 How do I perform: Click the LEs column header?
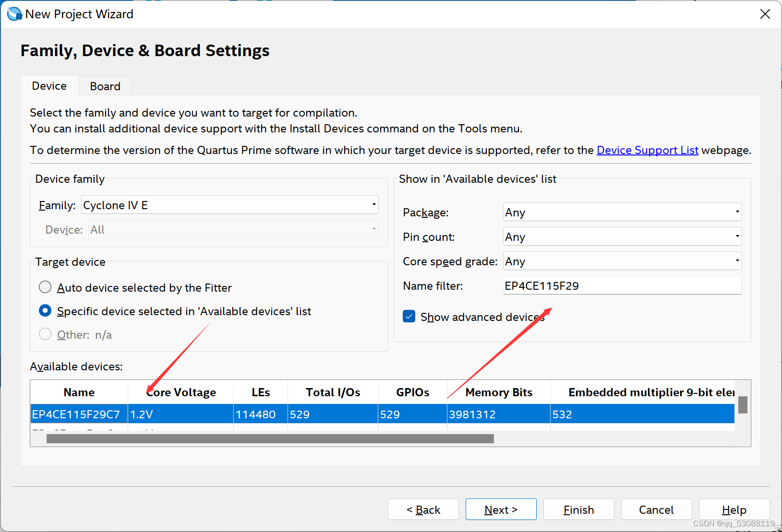pos(261,392)
